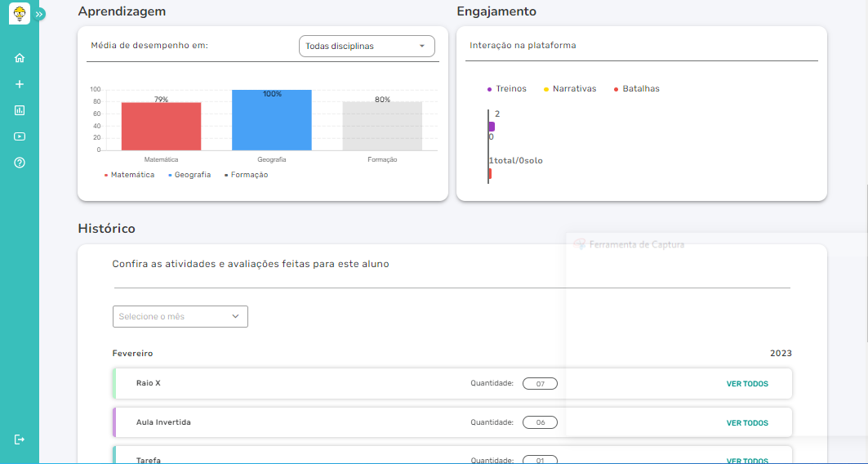This screenshot has width=868, height=464.
Task: Click the red Matemática bar in the chart
Action: pos(161,126)
